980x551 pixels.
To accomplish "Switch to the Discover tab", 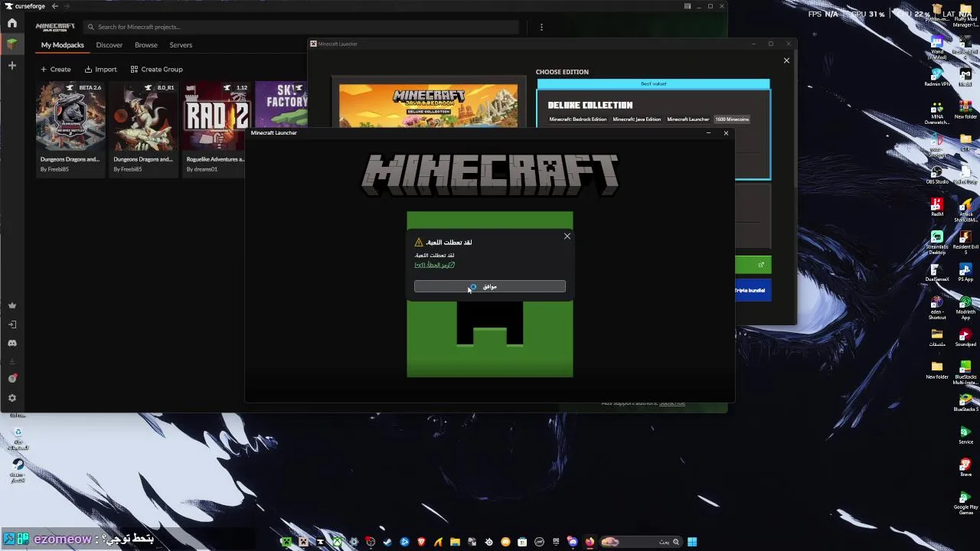I will click(x=109, y=45).
